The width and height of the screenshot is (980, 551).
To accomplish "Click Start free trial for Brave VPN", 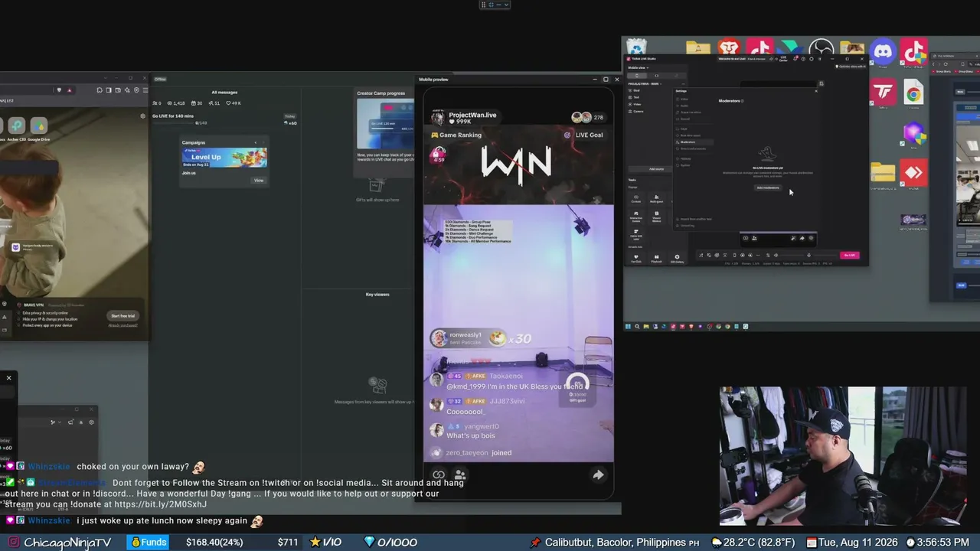I will click(123, 316).
